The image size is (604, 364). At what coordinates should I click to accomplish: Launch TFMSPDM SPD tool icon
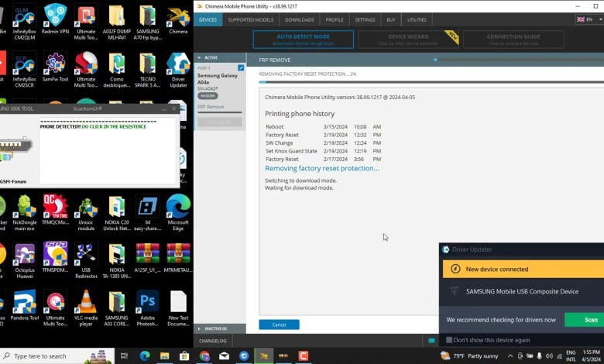coord(55,258)
